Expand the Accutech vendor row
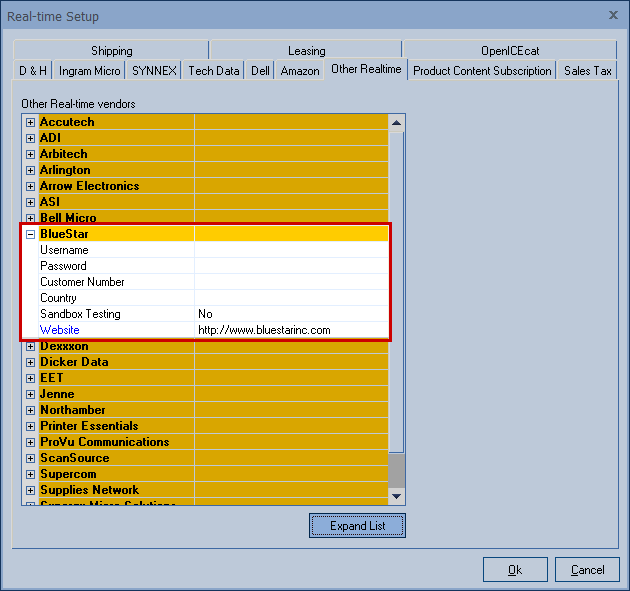The width and height of the screenshot is (630, 591). pyautogui.click(x=31, y=122)
